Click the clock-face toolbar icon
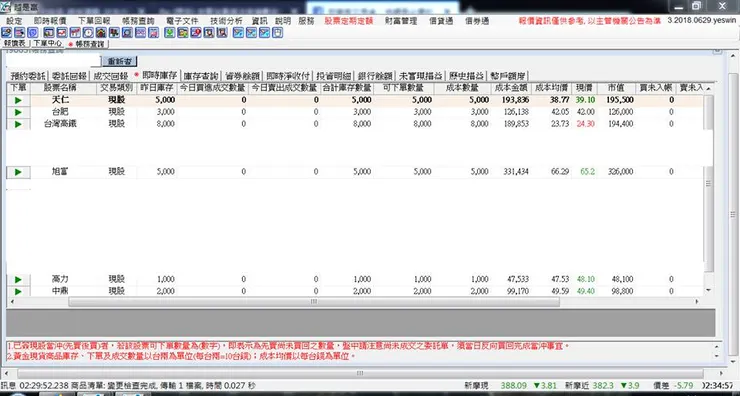Screen dimensions: 740x396 click(x=88, y=33)
